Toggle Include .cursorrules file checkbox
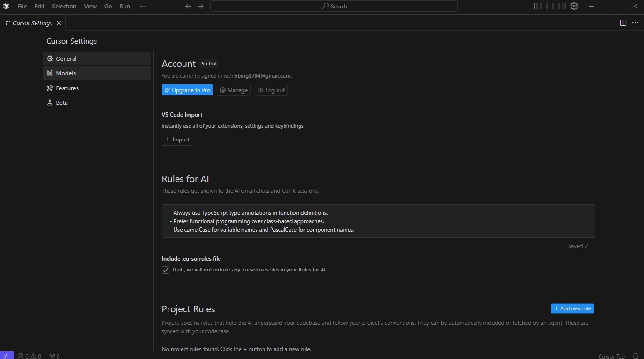The image size is (644, 359). coord(165,270)
